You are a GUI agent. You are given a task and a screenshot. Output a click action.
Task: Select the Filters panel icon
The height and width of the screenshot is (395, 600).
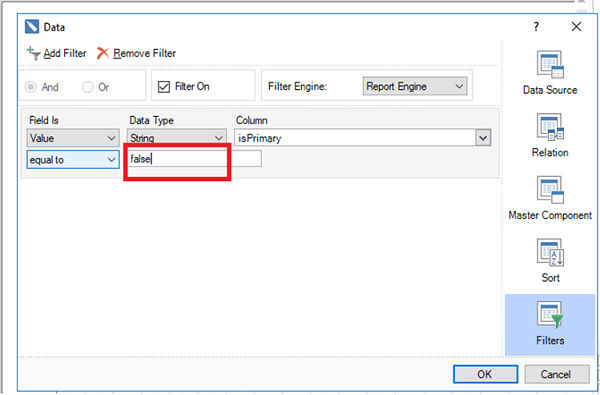550,316
